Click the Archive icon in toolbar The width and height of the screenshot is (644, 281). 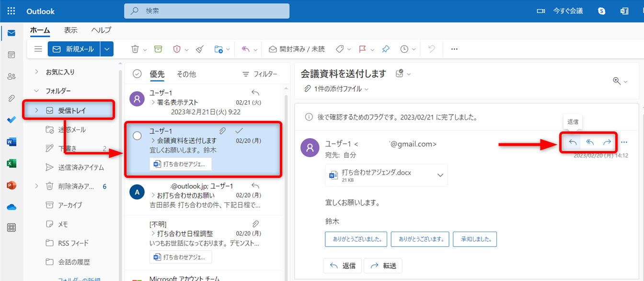click(158, 49)
